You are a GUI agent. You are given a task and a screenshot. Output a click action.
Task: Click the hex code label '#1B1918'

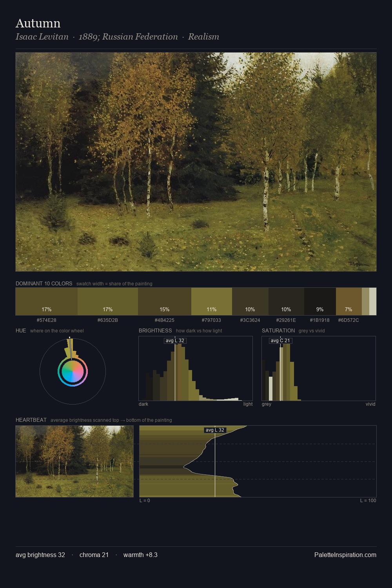tap(320, 320)
